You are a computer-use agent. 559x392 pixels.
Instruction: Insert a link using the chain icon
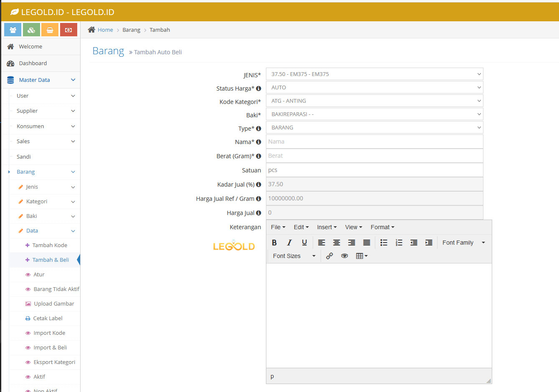click(x=329, y=255)
